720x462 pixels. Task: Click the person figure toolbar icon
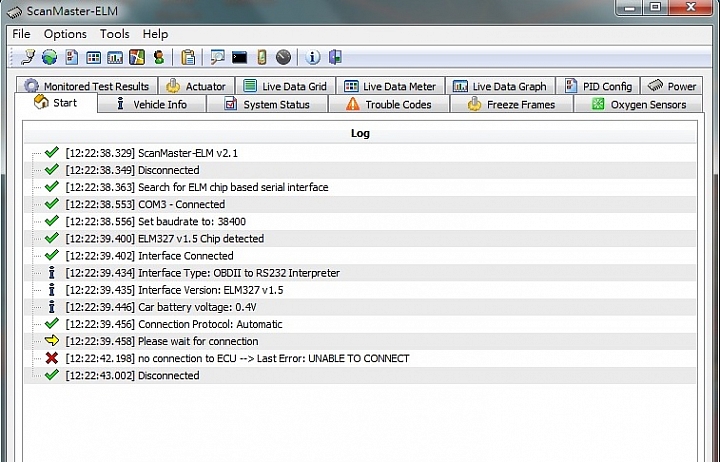159,57
